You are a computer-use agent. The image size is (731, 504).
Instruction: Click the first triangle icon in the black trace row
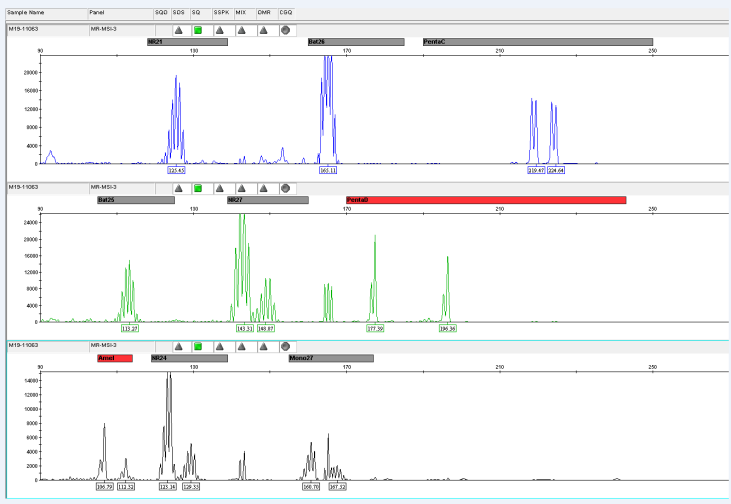(x=178, y=345)
